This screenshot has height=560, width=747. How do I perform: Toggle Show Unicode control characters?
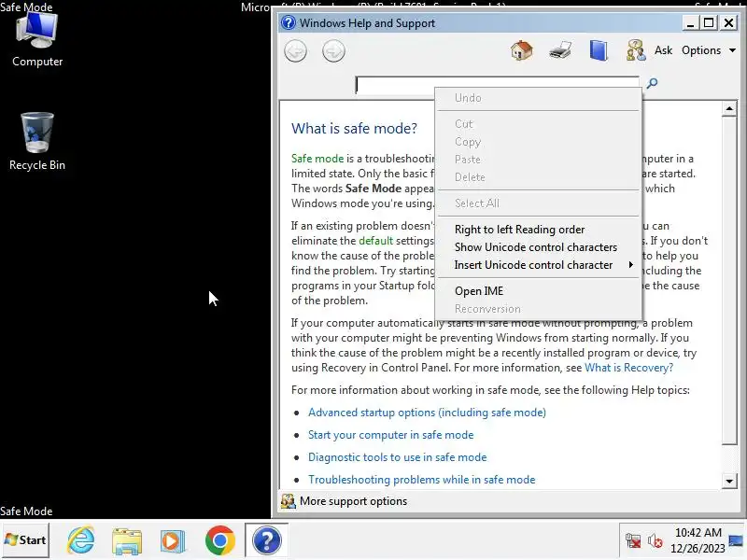coord(539,247)
